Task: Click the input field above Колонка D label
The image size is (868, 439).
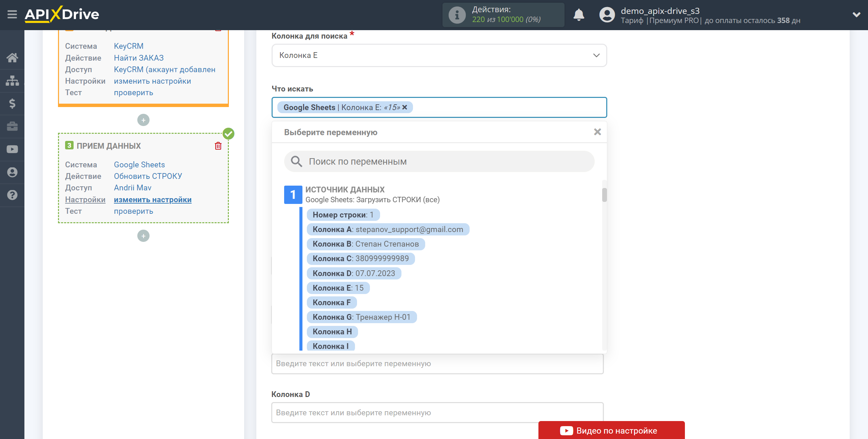Action: pyautogui.click(x=437, y=363)
